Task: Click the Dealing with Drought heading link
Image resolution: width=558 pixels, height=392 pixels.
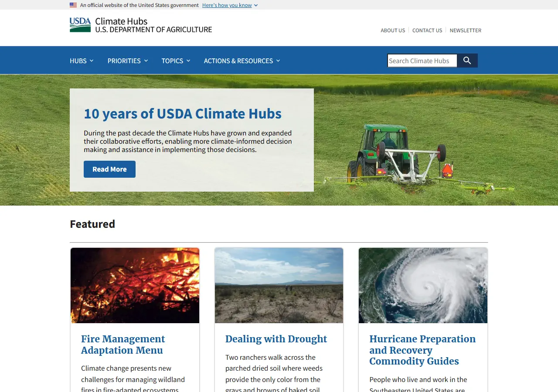Action: (x=276, y=339)
